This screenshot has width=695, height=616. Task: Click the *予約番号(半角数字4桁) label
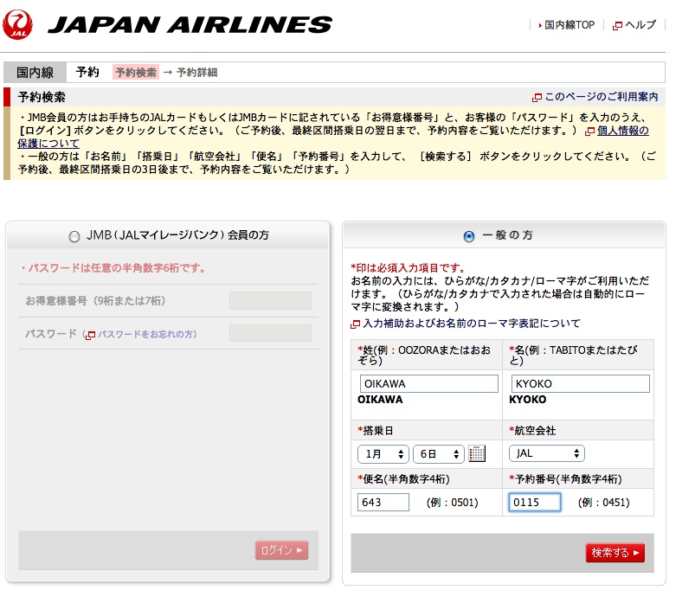[565, 479]
